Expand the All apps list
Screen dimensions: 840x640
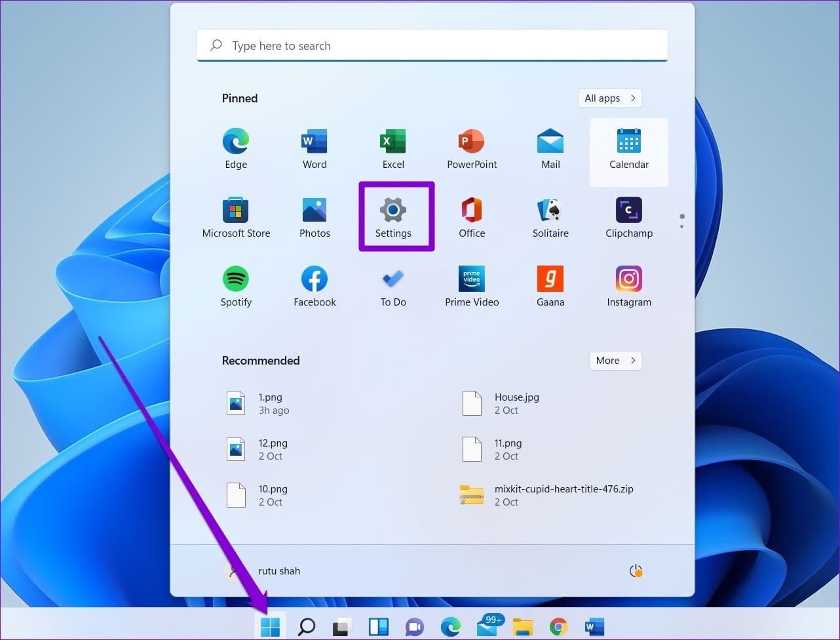tap(609, 98)
